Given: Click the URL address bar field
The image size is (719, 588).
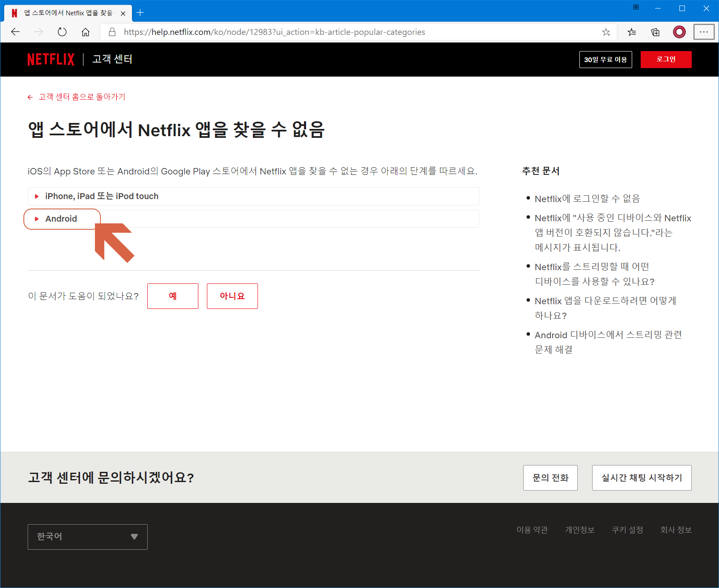Looking at the screenshot, I should click(x=358, y=32).
